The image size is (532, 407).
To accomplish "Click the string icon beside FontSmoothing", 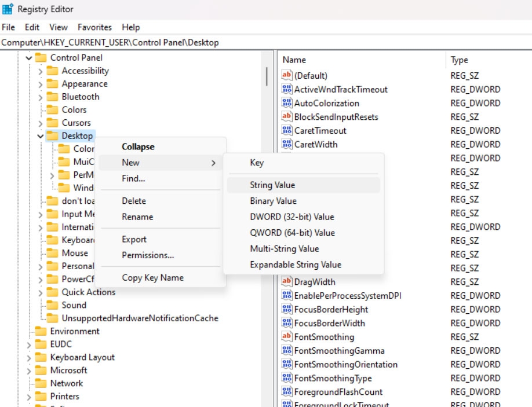I will 287,336.
